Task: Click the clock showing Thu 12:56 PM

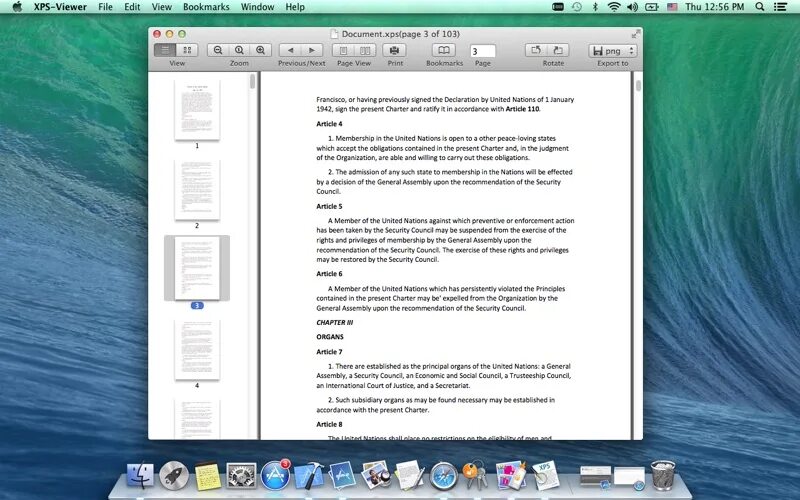Action: 715,7
